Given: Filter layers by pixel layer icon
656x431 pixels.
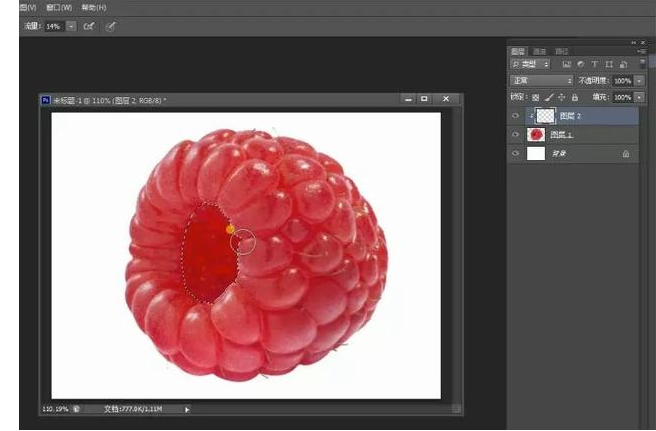Looking at the screenshot, I should [566, 64].
